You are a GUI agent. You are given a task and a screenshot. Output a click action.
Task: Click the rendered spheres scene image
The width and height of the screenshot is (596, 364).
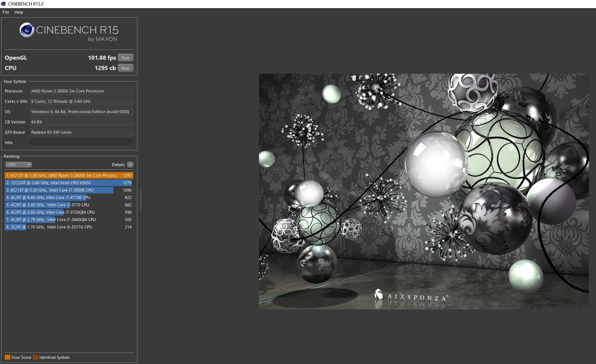click(x=424, y=191)
